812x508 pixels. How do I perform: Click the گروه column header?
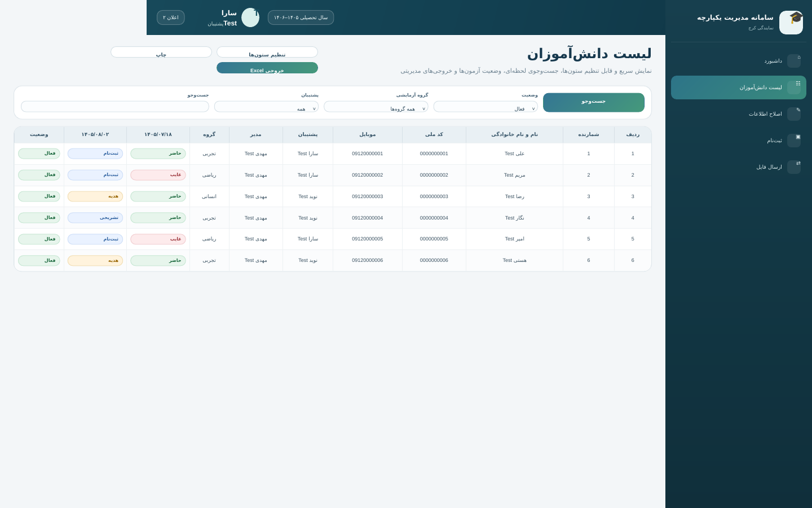click(209, 135)
